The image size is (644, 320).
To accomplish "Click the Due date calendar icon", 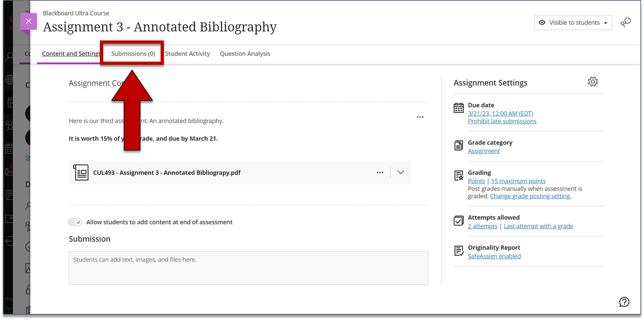I will pos(458,108).
